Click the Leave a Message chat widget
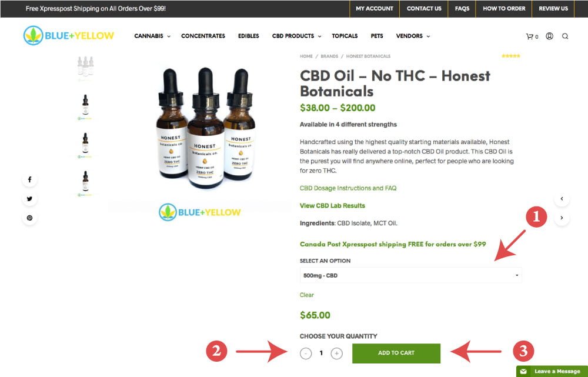Image resolution: width=588 pixels, height=377 pixels. (552, 371)
